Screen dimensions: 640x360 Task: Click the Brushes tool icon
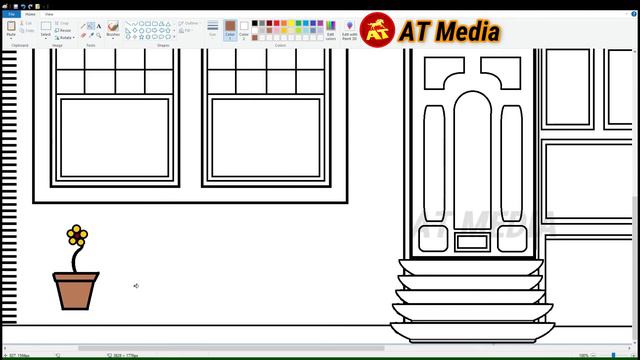click(113, 26)
